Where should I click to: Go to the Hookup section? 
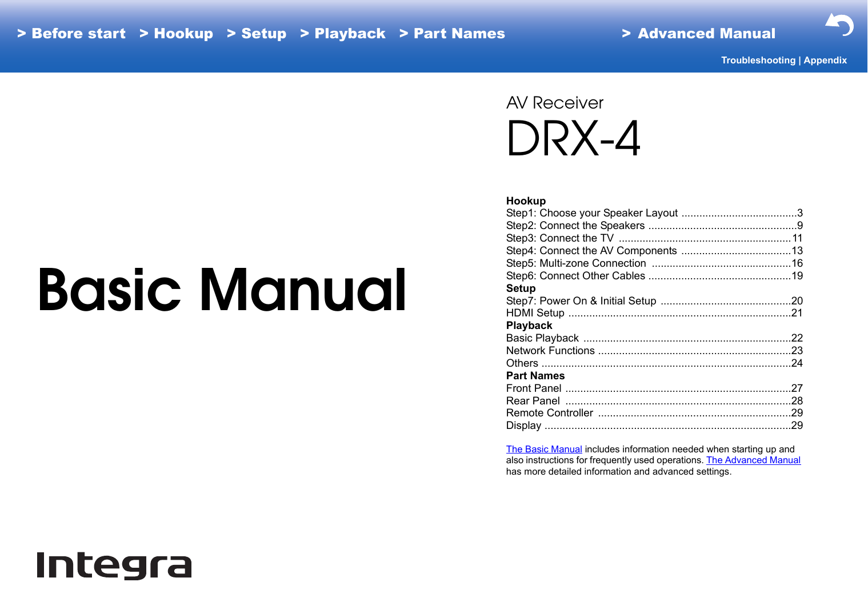(x=176, y=34)
